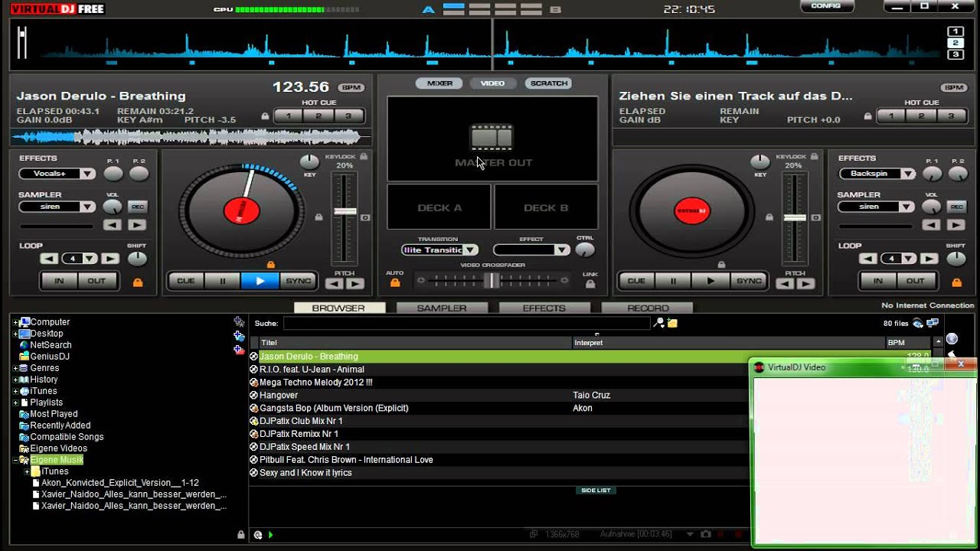The height and width of the screenshot is (551, 980).
Task: Toggle the video crossfader Link lock
Action: 590,284
